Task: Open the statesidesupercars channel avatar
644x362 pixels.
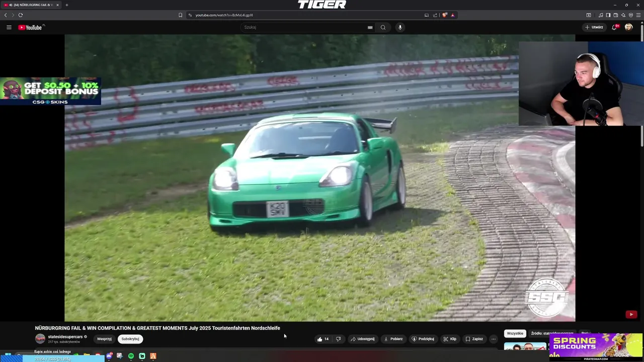Action: [x=40, y=339]
